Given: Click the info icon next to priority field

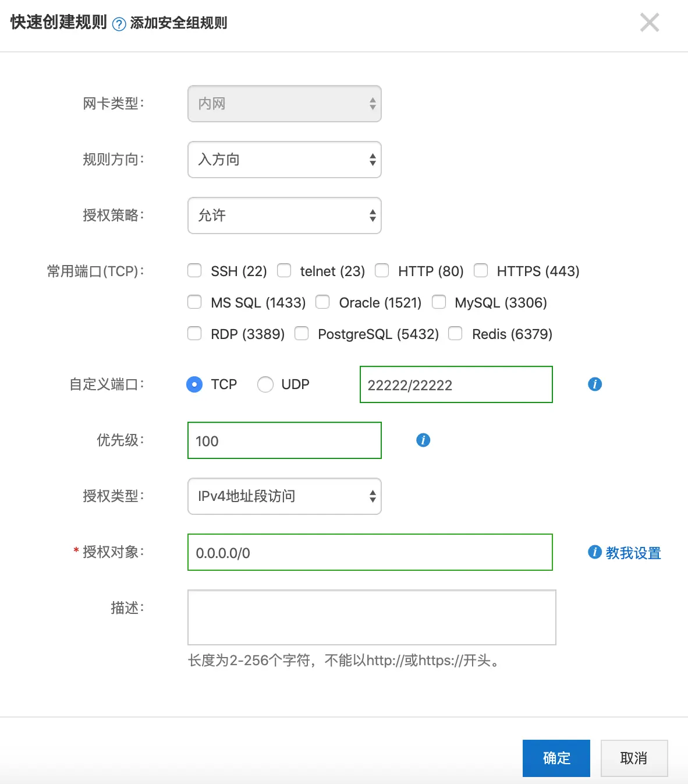Looking at the screenshot, I should 423,440.
